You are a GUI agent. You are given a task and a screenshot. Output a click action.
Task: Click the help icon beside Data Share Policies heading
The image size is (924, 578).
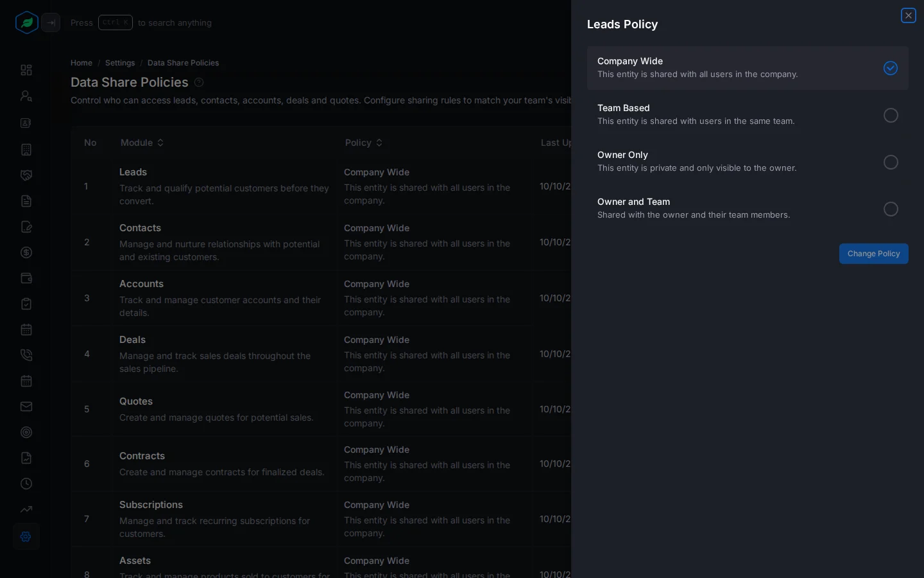coord(199,82)
